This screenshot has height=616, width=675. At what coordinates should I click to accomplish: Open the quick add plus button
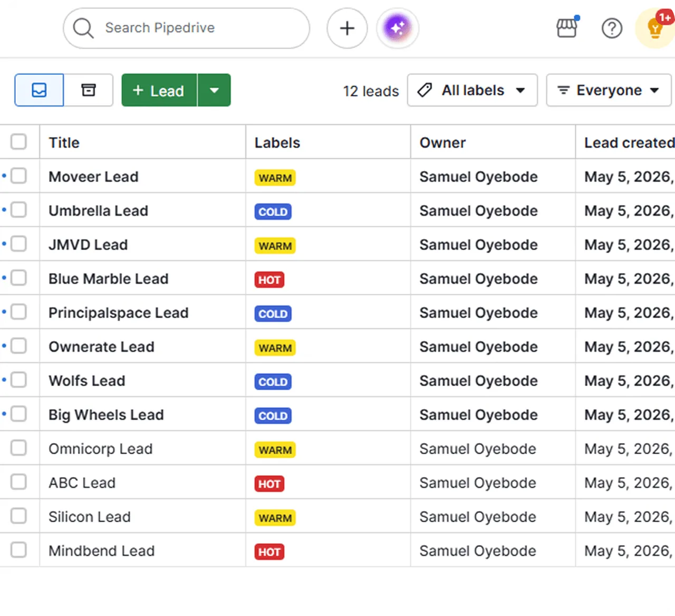[347, 28]
